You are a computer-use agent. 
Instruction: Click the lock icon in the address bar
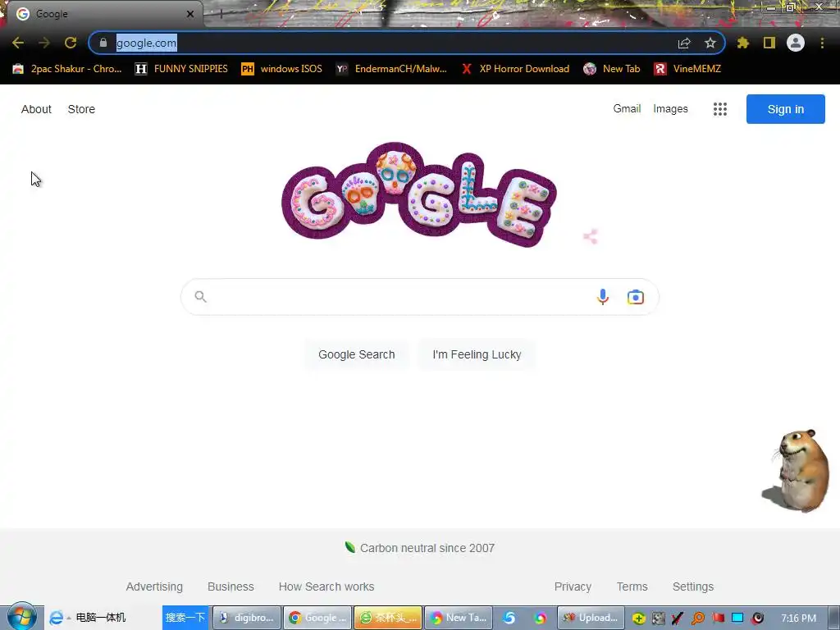coord(103,43)
